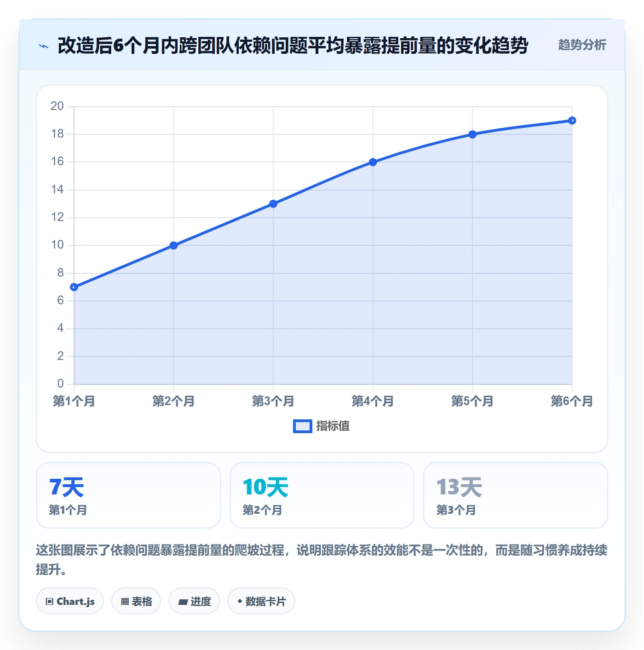Click the 趋势分析 label in header
Image resolution: width=644 pixels, height=650 pixels.
pos(582,45)
